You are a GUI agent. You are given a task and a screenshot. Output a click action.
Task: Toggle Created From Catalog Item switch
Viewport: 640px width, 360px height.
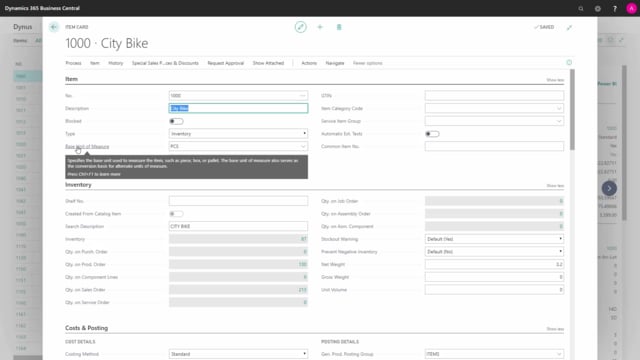176,214
